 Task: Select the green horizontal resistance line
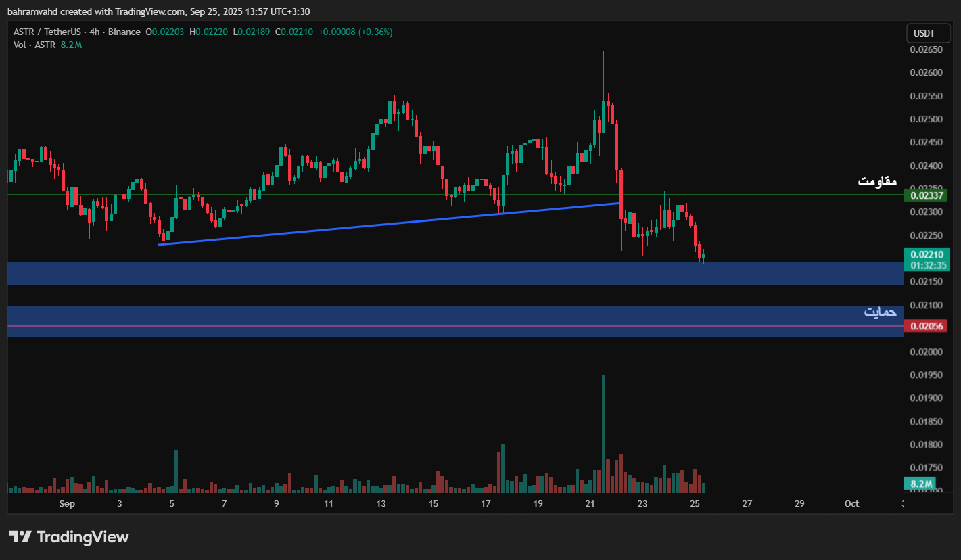pos(406,195)
